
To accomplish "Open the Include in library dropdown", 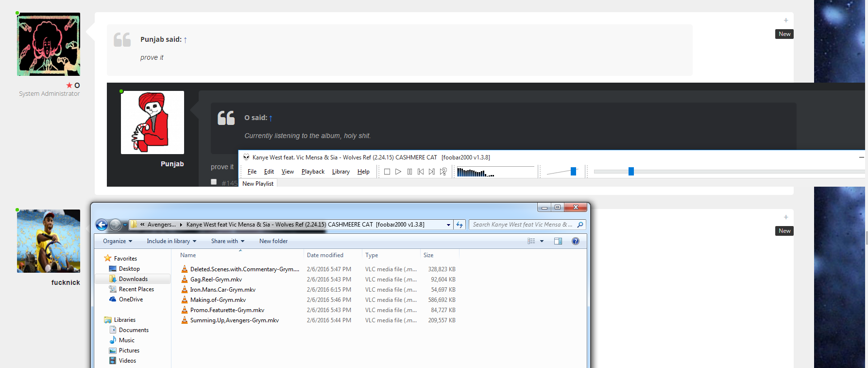I will pyautogui.click(x=171, y=241).
